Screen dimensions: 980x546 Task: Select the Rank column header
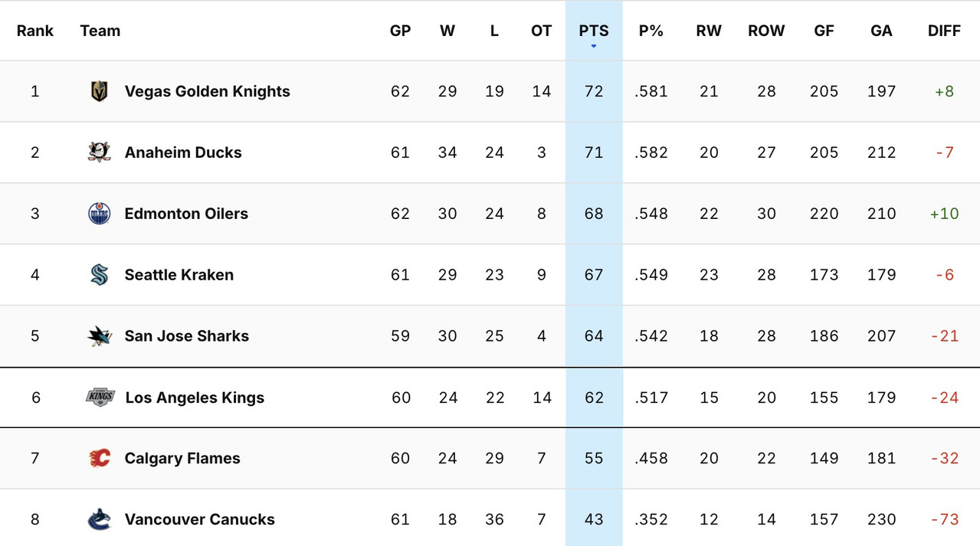[35, 31]
